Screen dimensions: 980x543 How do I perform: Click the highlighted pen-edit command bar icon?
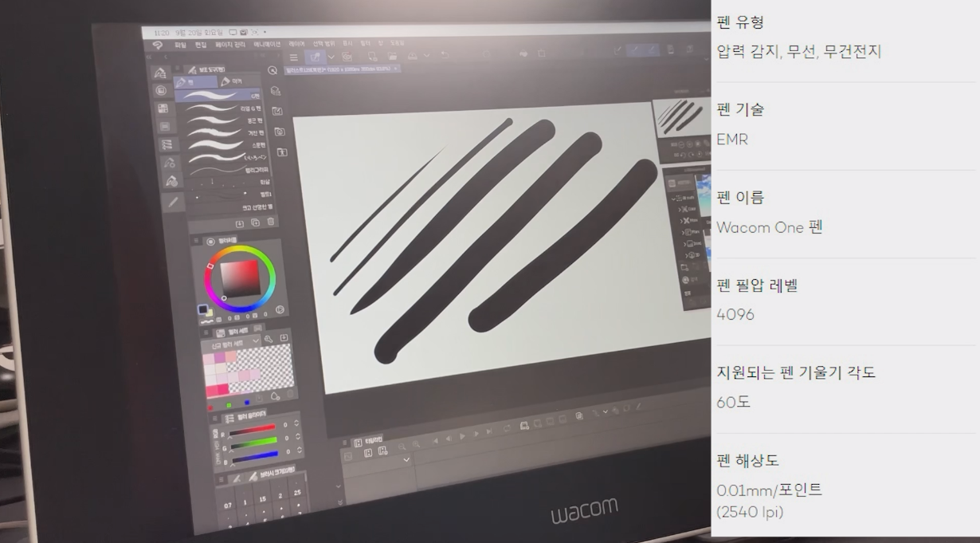315,57
